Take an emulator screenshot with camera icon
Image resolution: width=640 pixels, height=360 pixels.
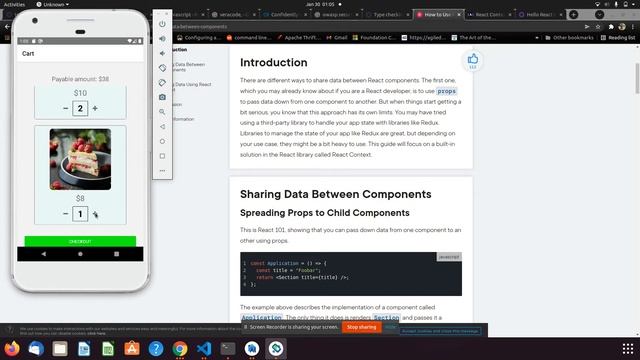(x=162, y=97)
